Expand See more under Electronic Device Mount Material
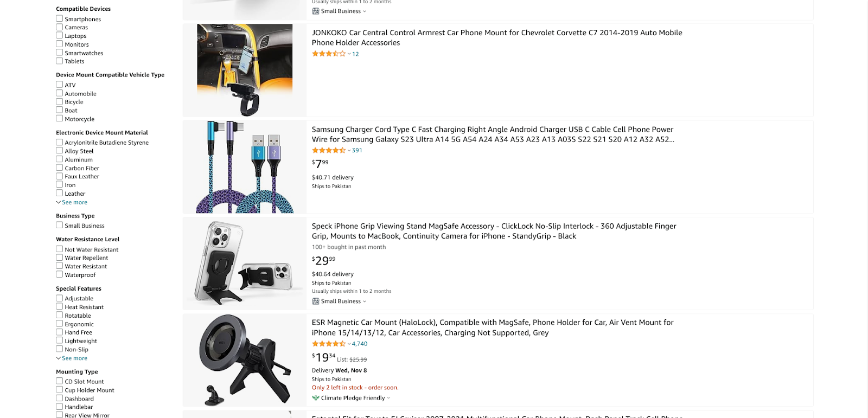The width and height of the screenshot is (868, 418). tap(72, 202)
